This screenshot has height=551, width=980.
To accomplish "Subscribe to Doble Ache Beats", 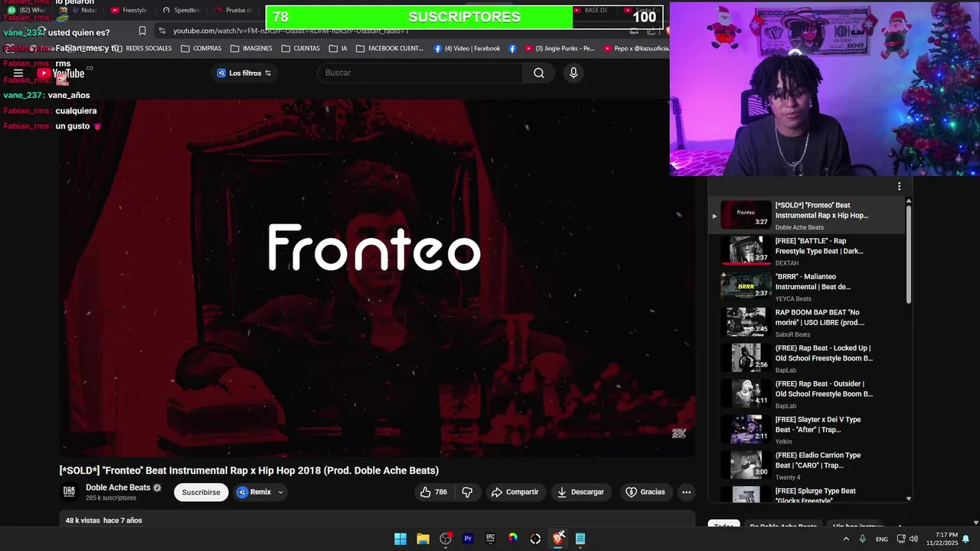I will pos(201,492).
